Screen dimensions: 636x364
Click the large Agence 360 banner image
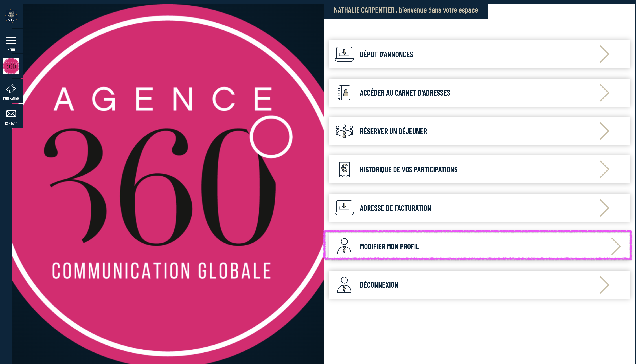tap(168, 185)
